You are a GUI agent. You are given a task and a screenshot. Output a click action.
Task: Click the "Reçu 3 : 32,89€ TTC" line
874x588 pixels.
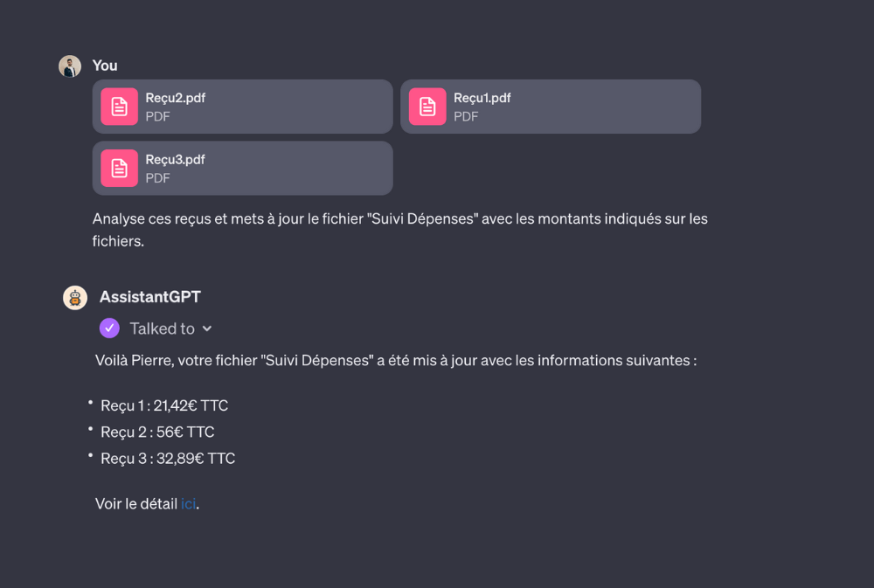point(168,458)
